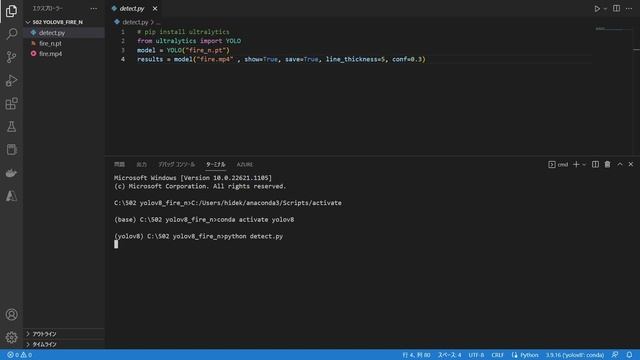Run the Python file with play button
This screenshot has height=360, width=640.
[597, 9]
